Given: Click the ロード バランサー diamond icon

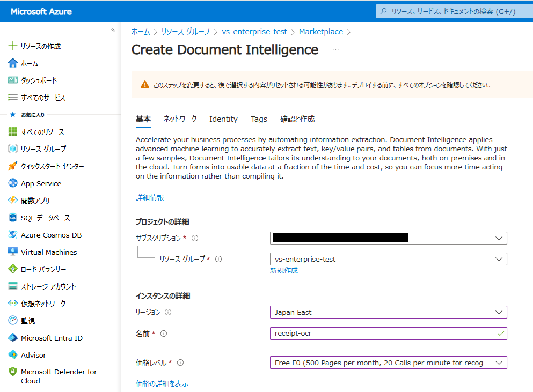Looking at the screenshot, I should tap(12, 269).
